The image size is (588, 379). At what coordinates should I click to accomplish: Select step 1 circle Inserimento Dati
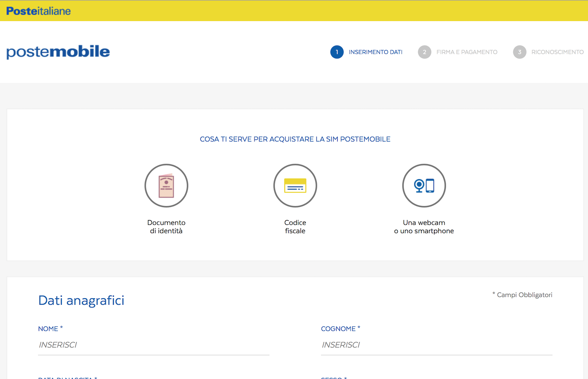337,52
